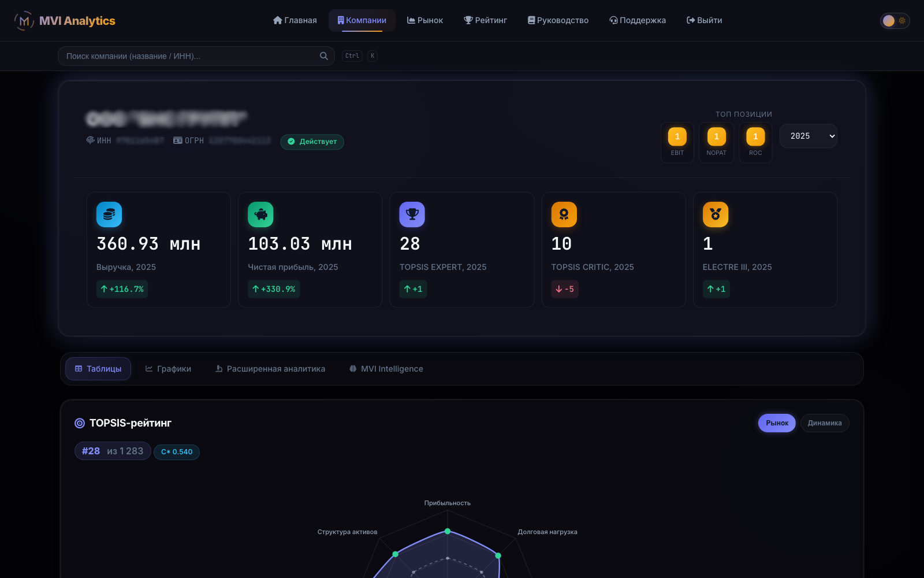Click the radar point at Прибыльность axis

448,531
